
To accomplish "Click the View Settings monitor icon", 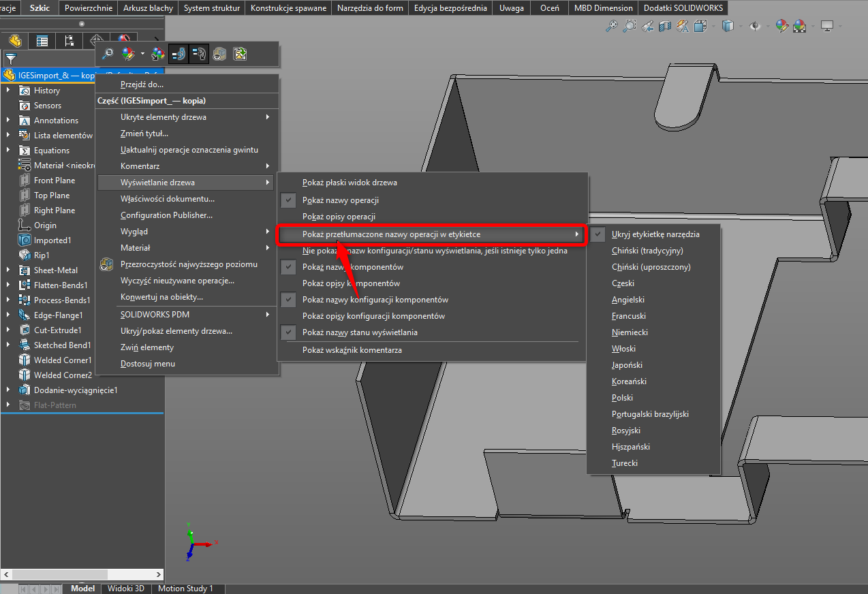I will (x=827, y=26).
